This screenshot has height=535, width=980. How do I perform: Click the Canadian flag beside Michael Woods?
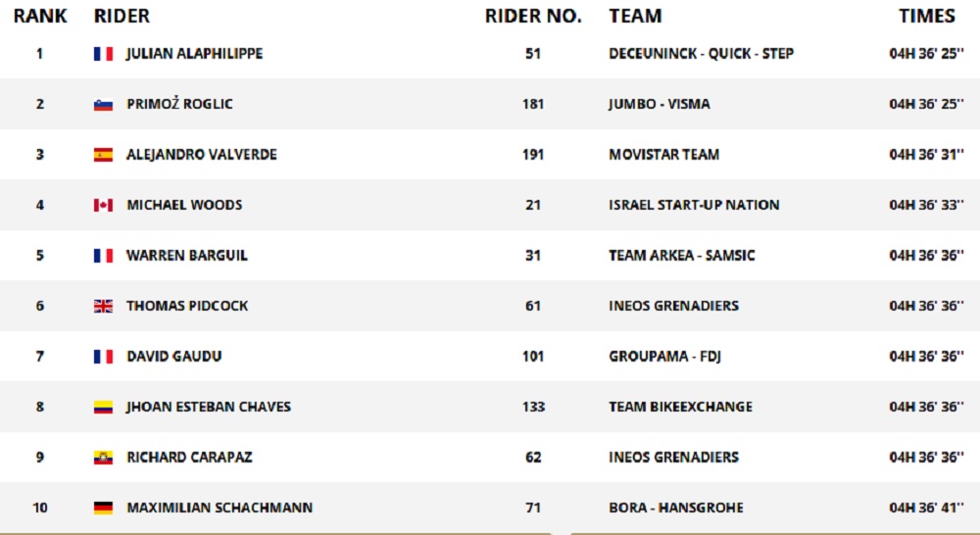[x=103, y=206]
